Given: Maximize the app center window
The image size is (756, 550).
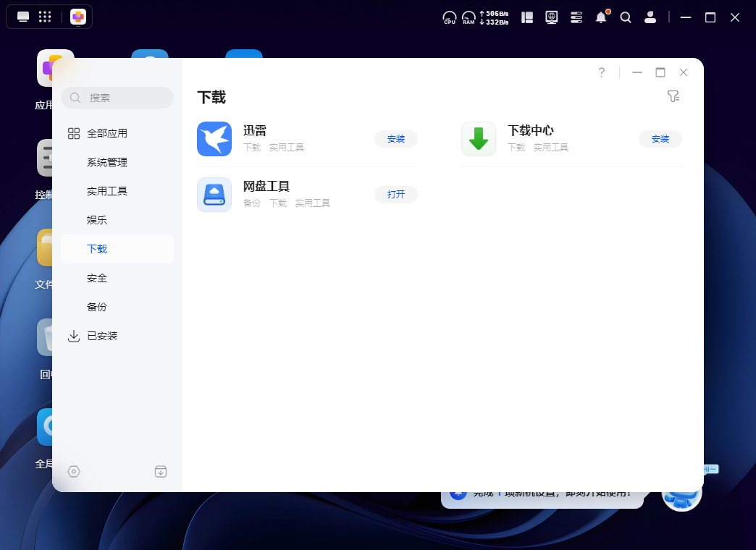Looking at the screenshot, I should (660, 72).
